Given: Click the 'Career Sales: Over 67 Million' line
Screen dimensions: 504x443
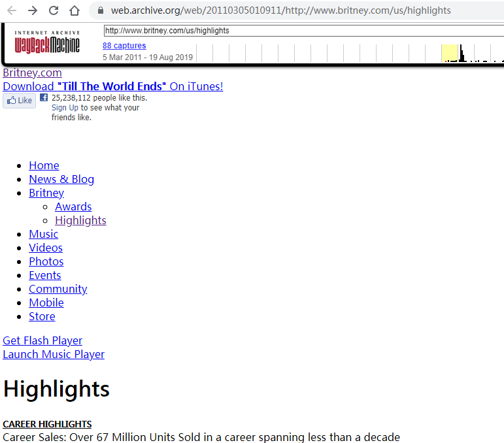Looking at the screenshot, I should pyautogui.click(x=201, y=437).
